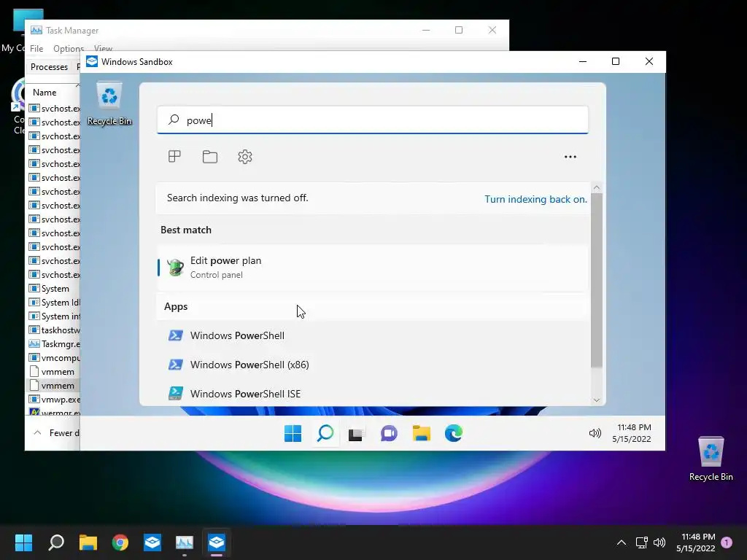The width and height of the screenshot is (747, 560).
Task: Select Recycle Bin inside the Sandbox desktop
Action: click(109, 104)
